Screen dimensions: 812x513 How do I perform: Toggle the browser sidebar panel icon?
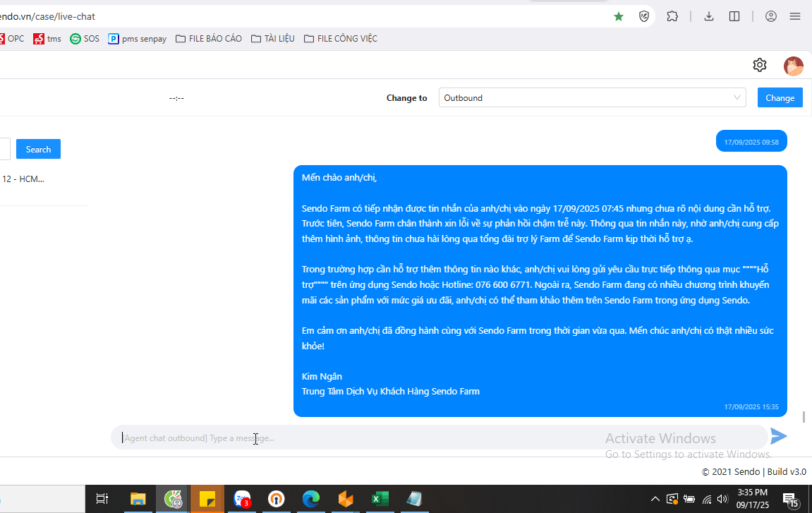pyautogui.click(x=734, y=16)
